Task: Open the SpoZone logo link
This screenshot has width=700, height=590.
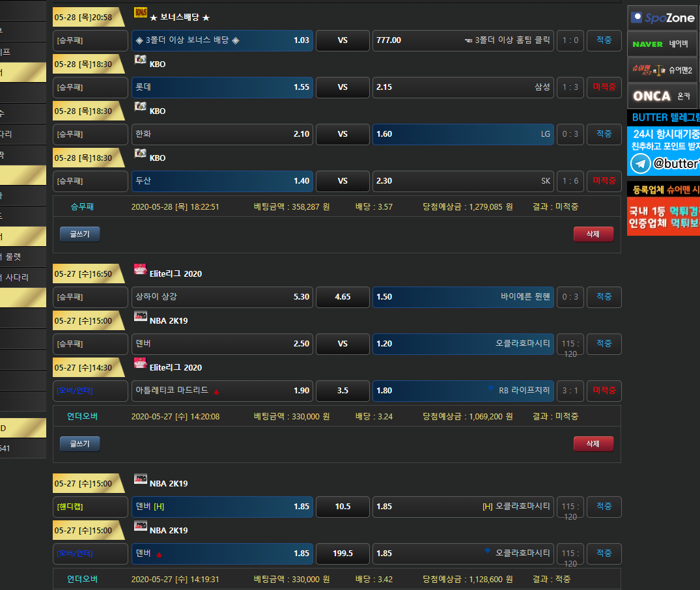Action: (663, 18)
